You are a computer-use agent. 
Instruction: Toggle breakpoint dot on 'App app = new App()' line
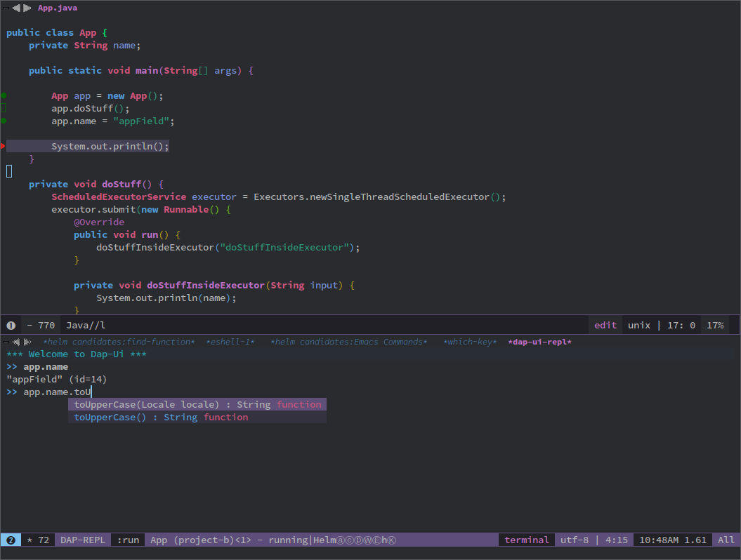(4, 95)
